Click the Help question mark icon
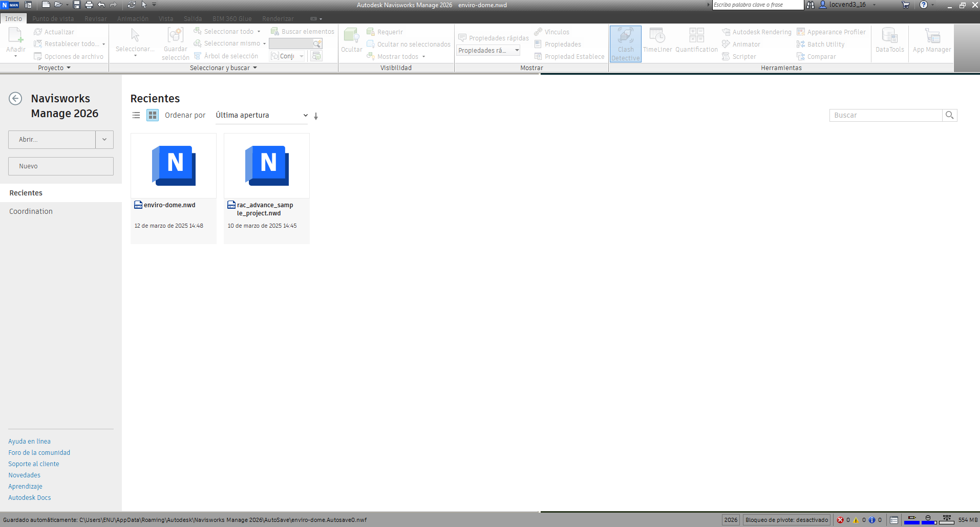 click(924, 5)
